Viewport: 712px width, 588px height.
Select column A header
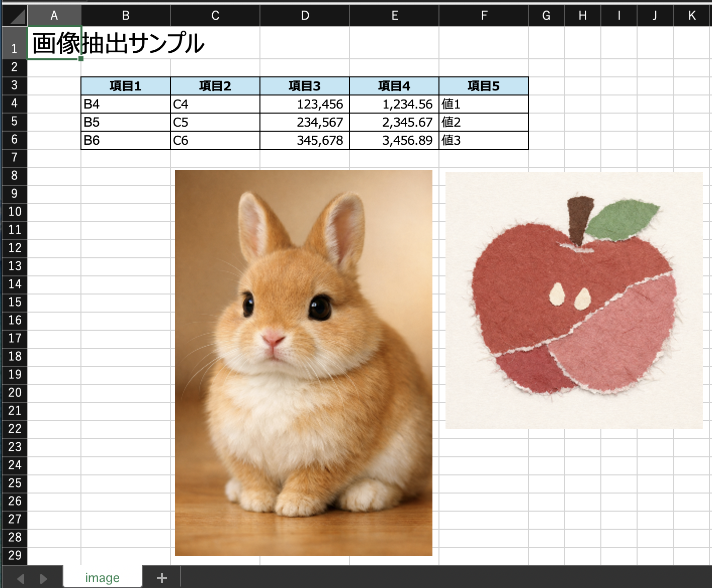click(54, 15)
